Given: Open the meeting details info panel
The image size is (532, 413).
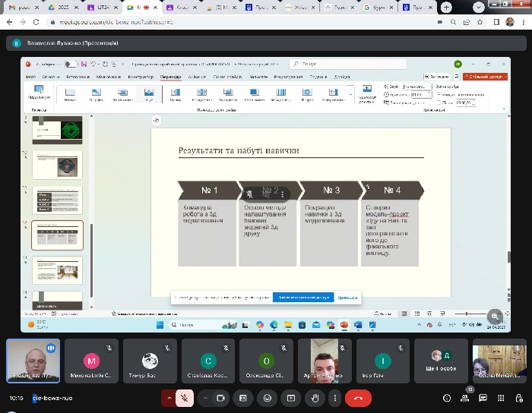Looking at the screenshot, I should pos(446,398).
